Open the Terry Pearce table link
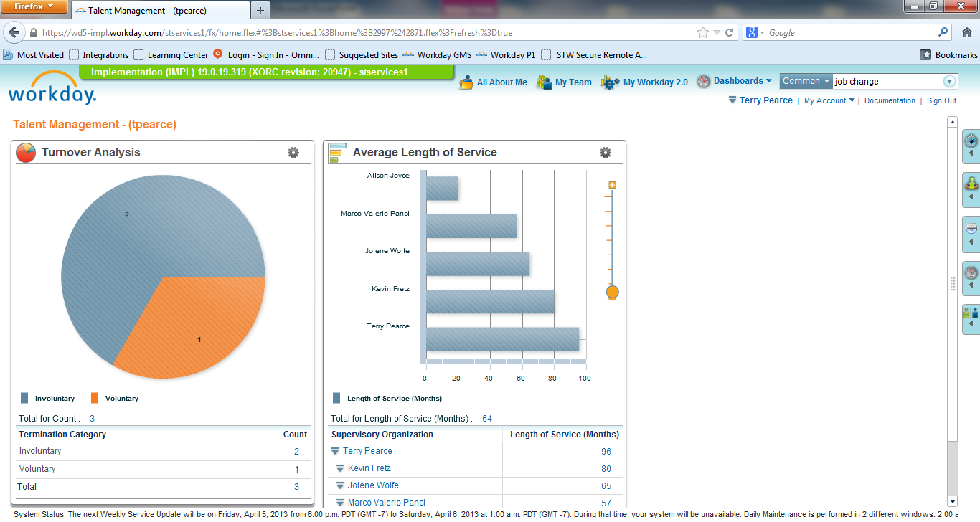 pos(367,451)
